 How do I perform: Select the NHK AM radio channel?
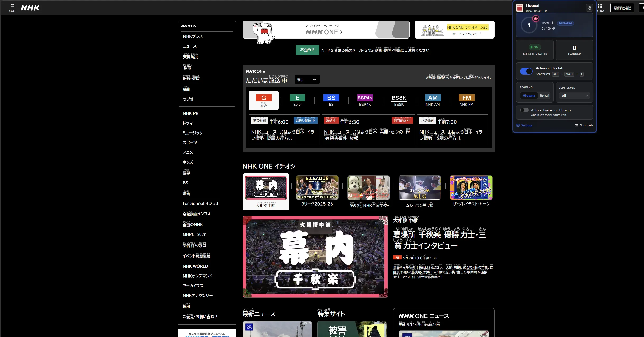(433, 100)
